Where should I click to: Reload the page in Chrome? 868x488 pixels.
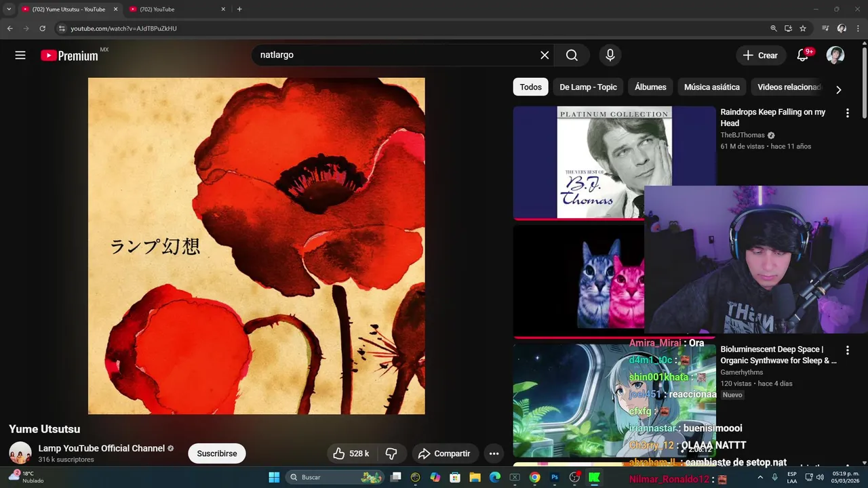tap(42, 28)
